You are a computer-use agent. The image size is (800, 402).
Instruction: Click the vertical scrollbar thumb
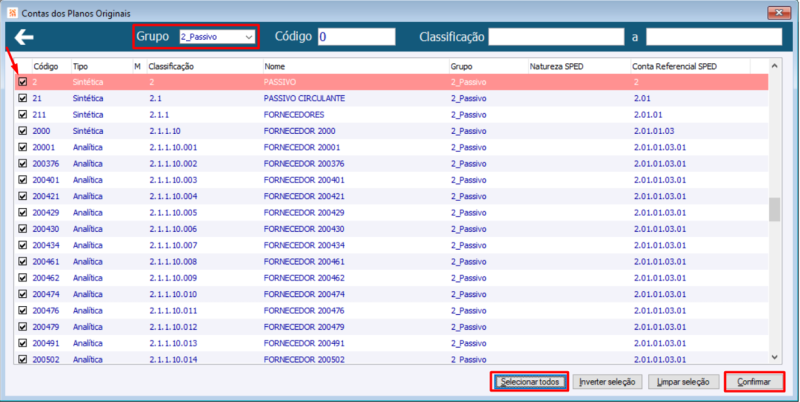point(774,209)
